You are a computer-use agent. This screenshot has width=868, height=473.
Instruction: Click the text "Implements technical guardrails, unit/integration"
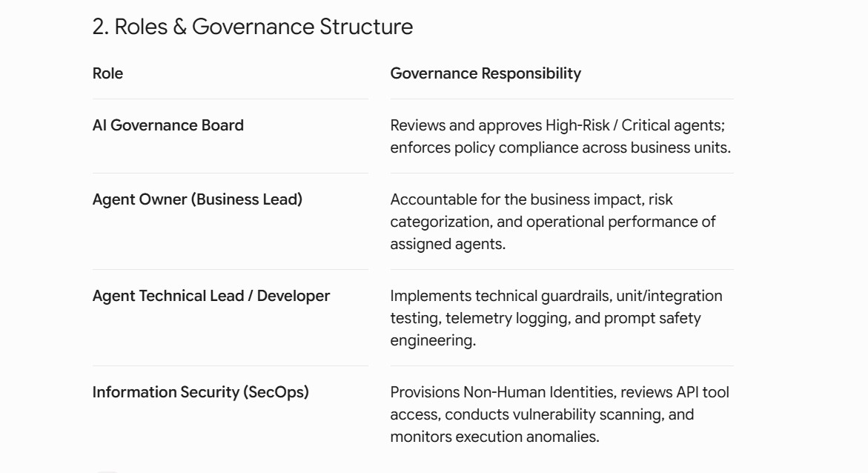(557, 297)
